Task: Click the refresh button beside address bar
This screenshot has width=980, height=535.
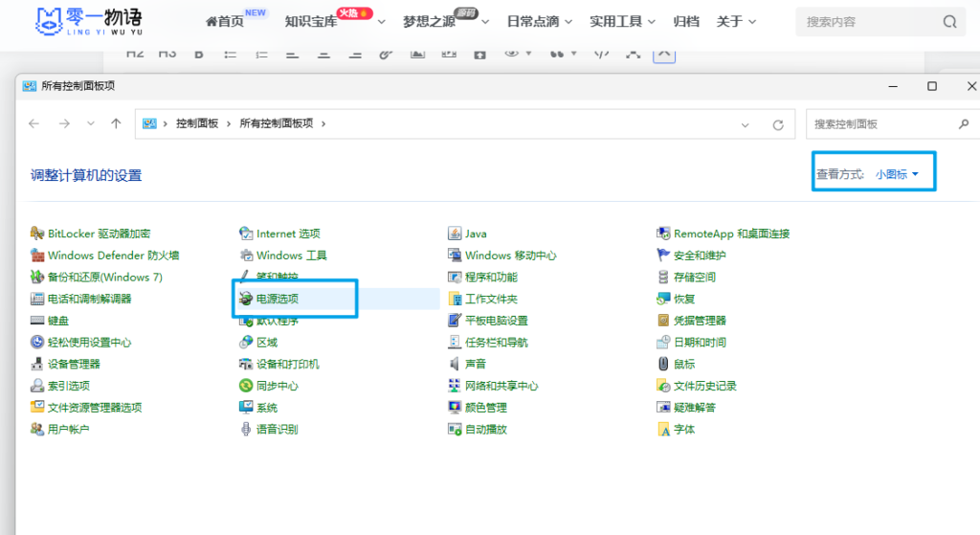Action: coord(778,124)
